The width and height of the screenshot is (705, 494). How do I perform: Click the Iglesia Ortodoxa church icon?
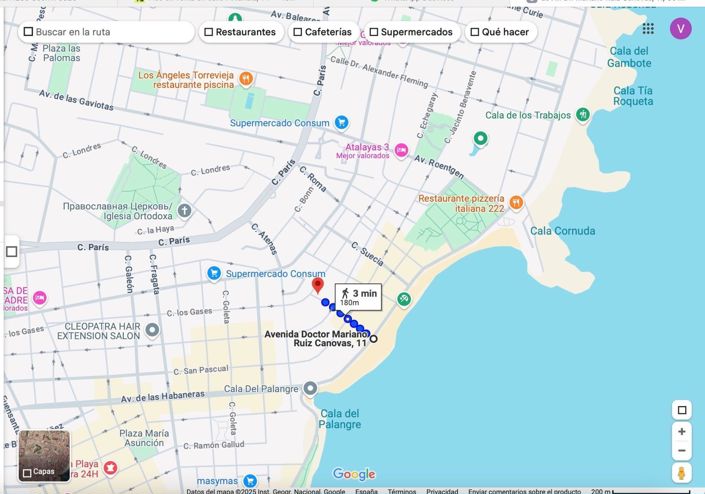pyautogui.click(x=185, y=211)
